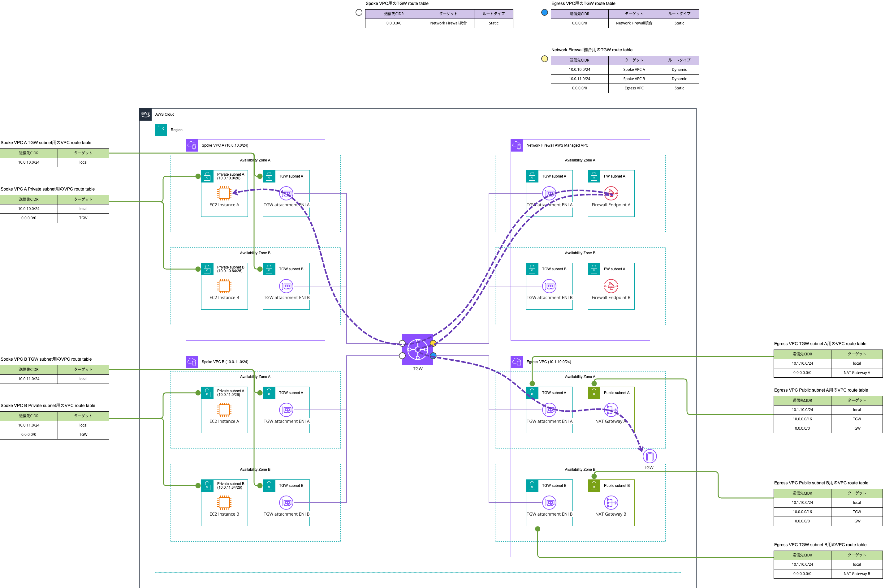Viewport: 885px width, 588px height.
Task: Select the IGW internet gateway icon
Action: [x=650, y=456]
